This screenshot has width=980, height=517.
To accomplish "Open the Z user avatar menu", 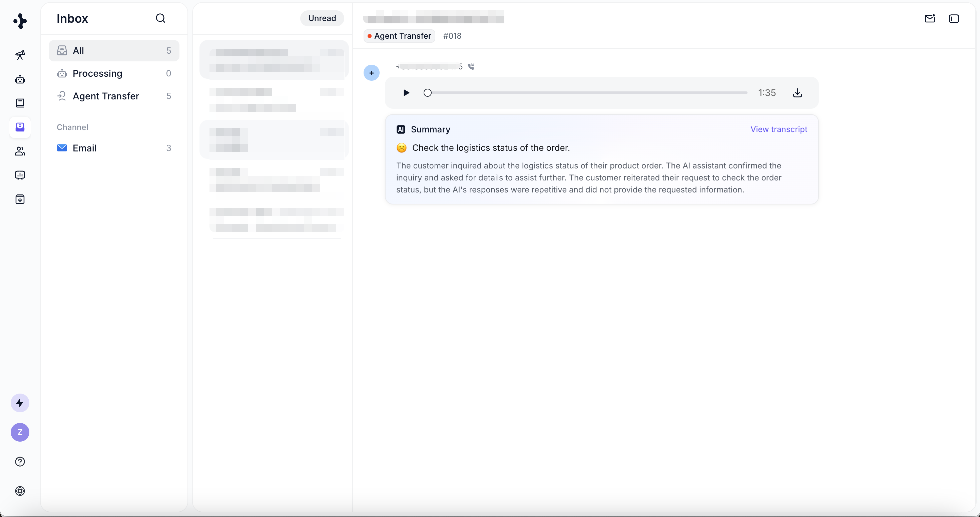I will [x=20, y=432].
